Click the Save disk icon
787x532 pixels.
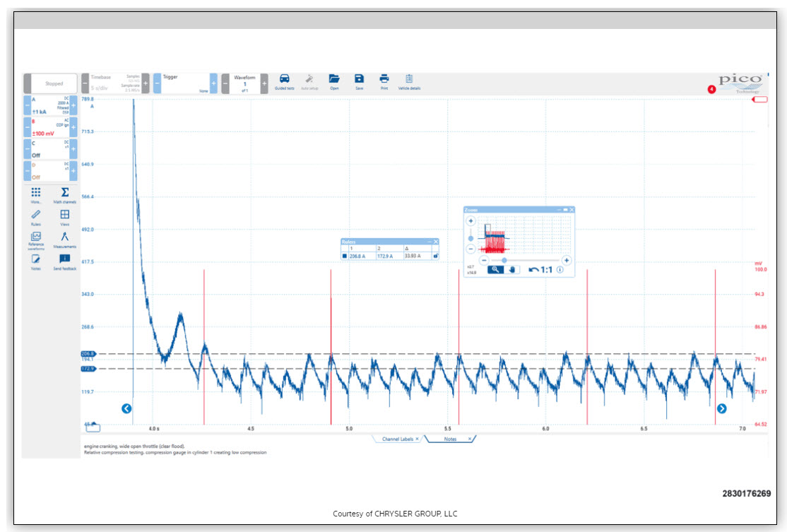(359, 79)
